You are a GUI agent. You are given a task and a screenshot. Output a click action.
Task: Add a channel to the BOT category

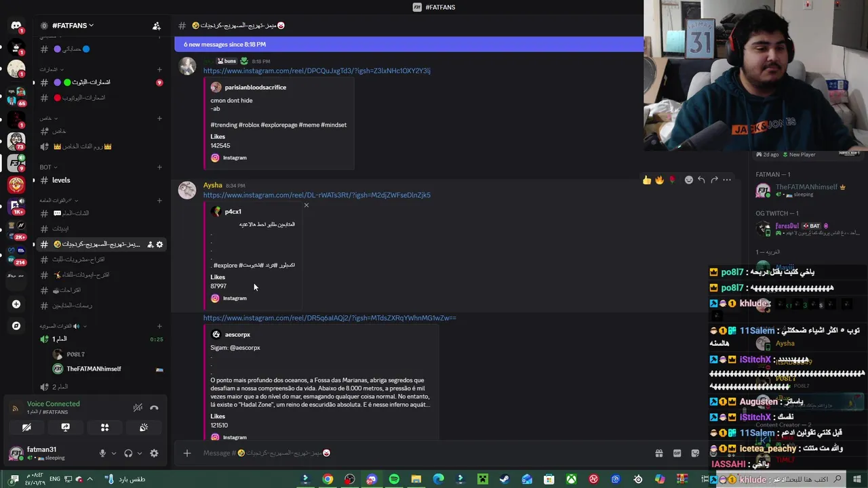point(159,167)
